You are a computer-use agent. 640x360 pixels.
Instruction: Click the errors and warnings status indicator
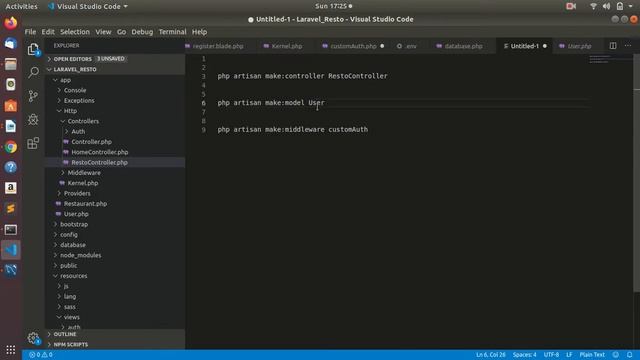coord(40,355)
